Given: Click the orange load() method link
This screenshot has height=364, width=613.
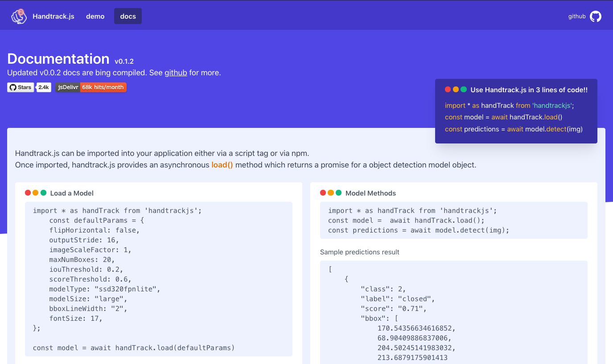Looking at the screenshot, I should tap(222, 165).
